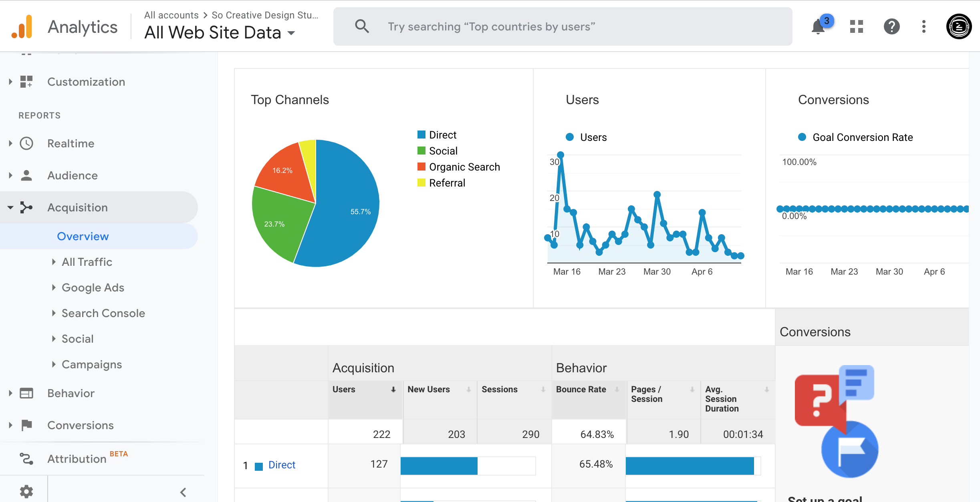Click the blue Direct legend swatch
The height and width of the screenshot is (502, 980).
421,135
